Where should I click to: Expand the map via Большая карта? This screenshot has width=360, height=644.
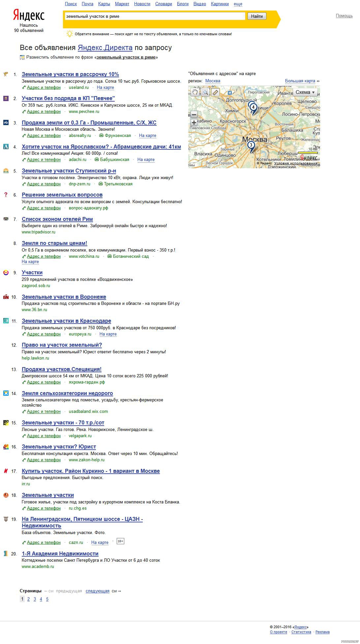coord(300,81)
